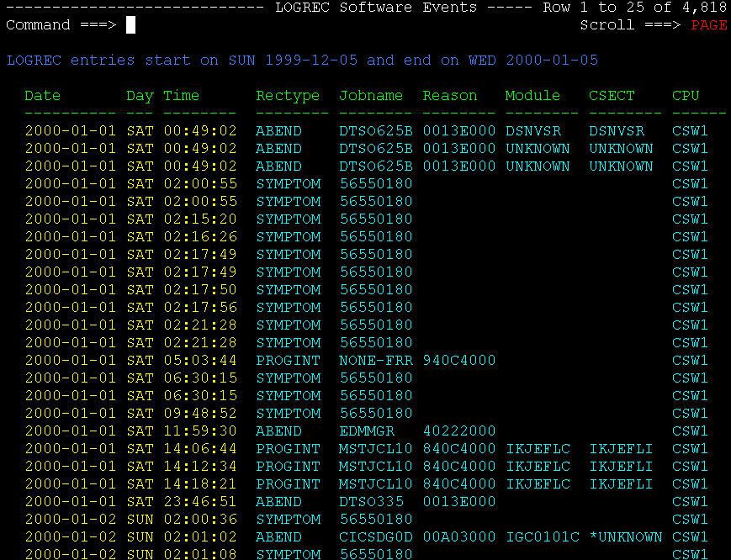Screen dimensions: 731x560
Task: Click time 23:46:51 of the ABEND entry
Action: point(200,502)
